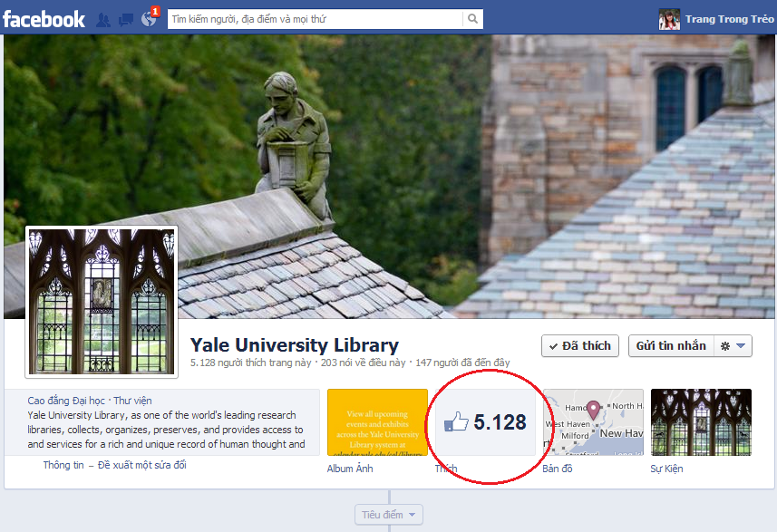Click the thumbs-up likes box showing 5.128
The height and width of the screenshot is (532, 777).
[485, 422]
